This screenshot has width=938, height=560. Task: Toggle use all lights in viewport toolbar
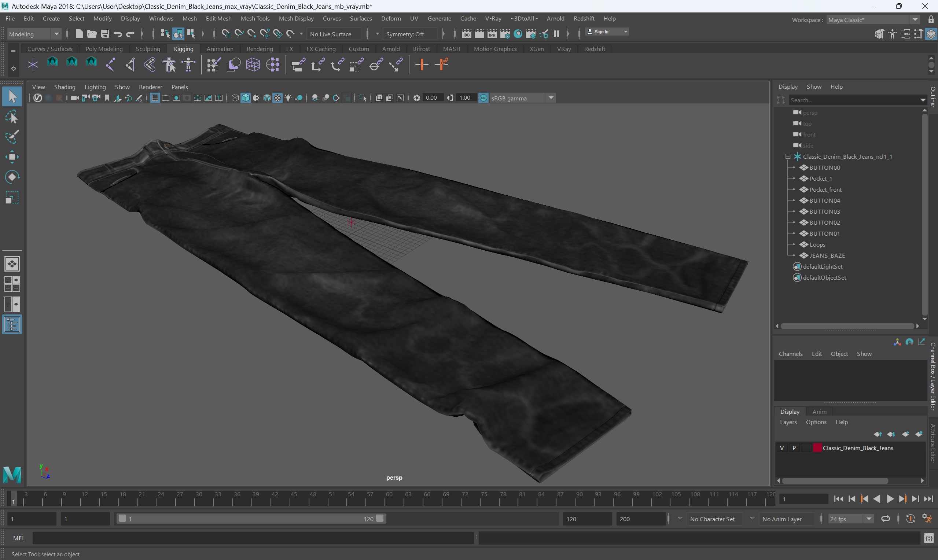[x=288, y=98]
